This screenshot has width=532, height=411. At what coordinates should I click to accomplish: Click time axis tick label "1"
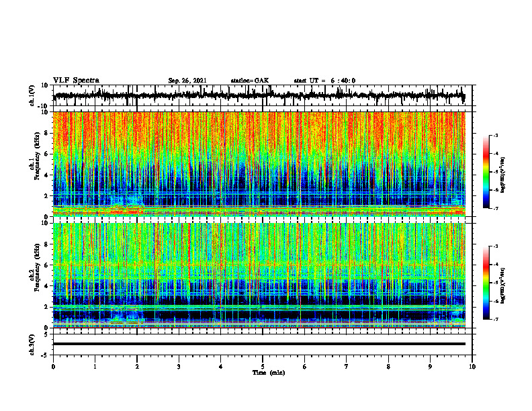tap(95, 367)
